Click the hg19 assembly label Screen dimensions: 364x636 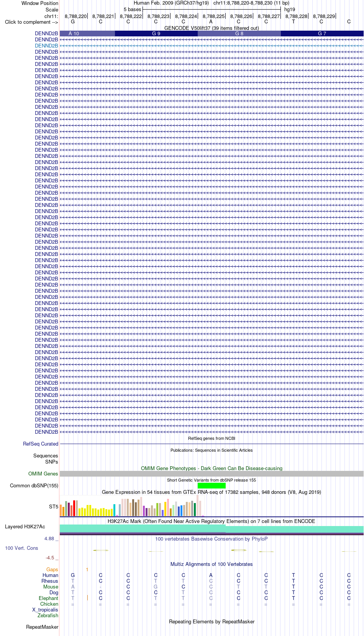point(290,10)
